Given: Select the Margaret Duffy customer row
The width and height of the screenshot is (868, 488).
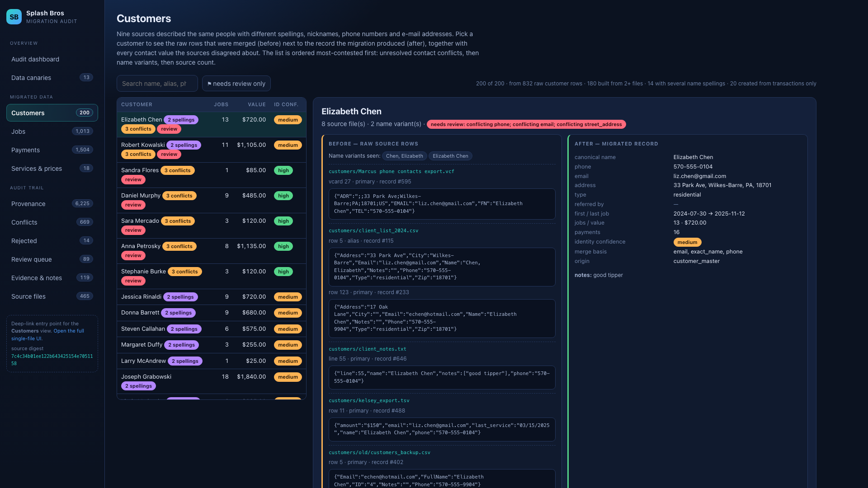Looking at the screenshot, I should click(211, 345).
